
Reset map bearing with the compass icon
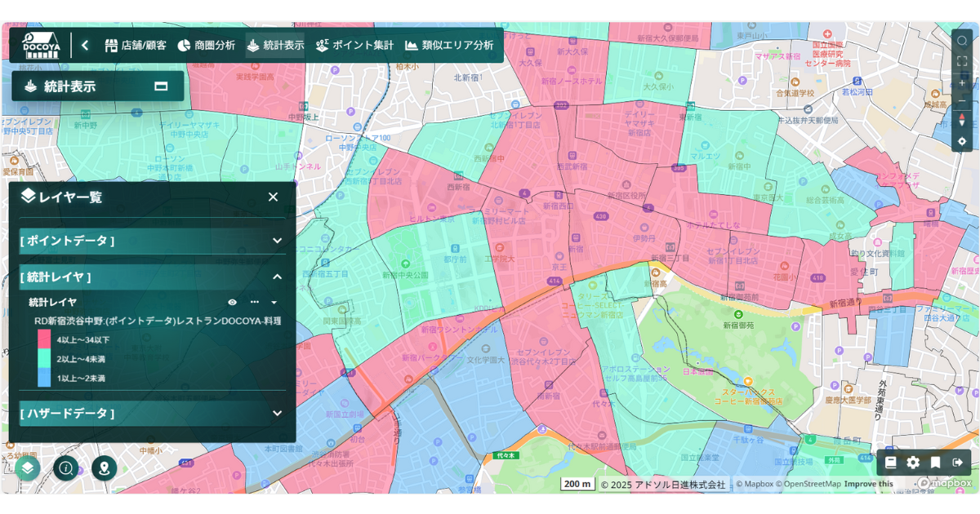pos(961,120)
